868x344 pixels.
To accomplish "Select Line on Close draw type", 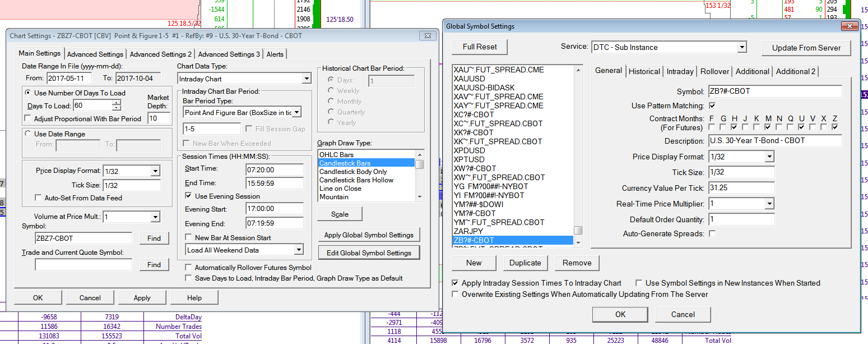I will coord(366,189).
